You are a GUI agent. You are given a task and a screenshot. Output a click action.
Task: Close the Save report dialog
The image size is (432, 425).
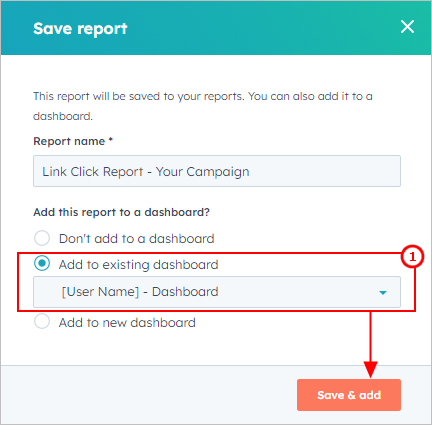407,27
